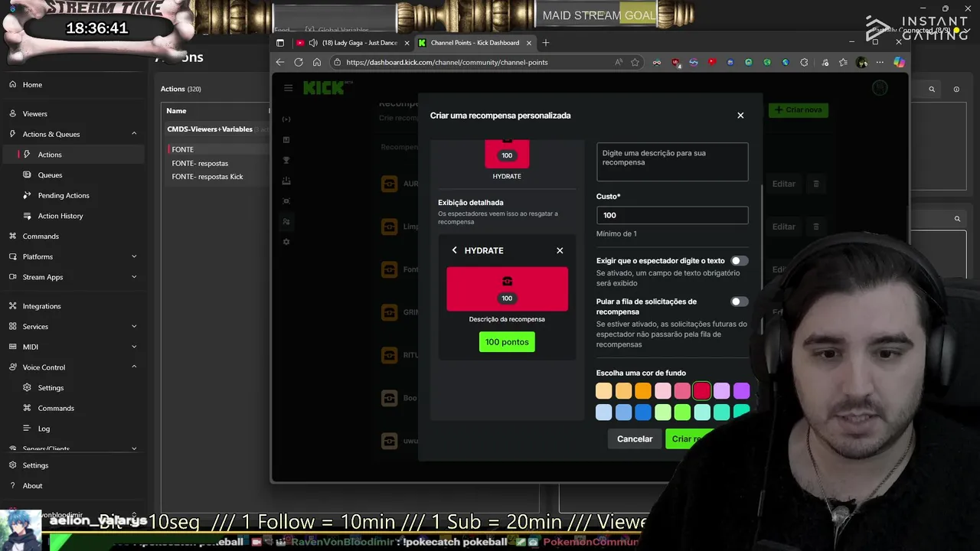Image resolution: width=980 pixels, height=551 pixels.
Task: Switch to Channel Points Kick Dashboard tab
Action: point(475,43)
